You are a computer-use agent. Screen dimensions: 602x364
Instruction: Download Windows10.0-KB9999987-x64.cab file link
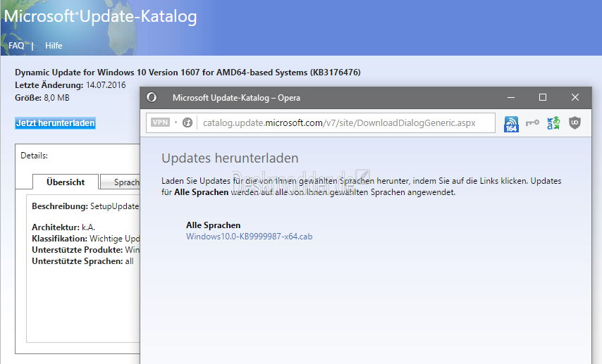(x=249, y=237)
